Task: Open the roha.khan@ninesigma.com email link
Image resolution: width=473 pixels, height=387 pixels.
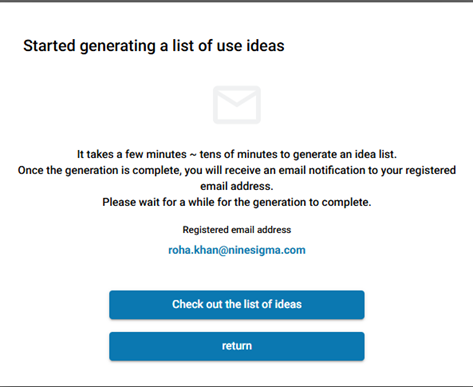Action: [237, 250]
